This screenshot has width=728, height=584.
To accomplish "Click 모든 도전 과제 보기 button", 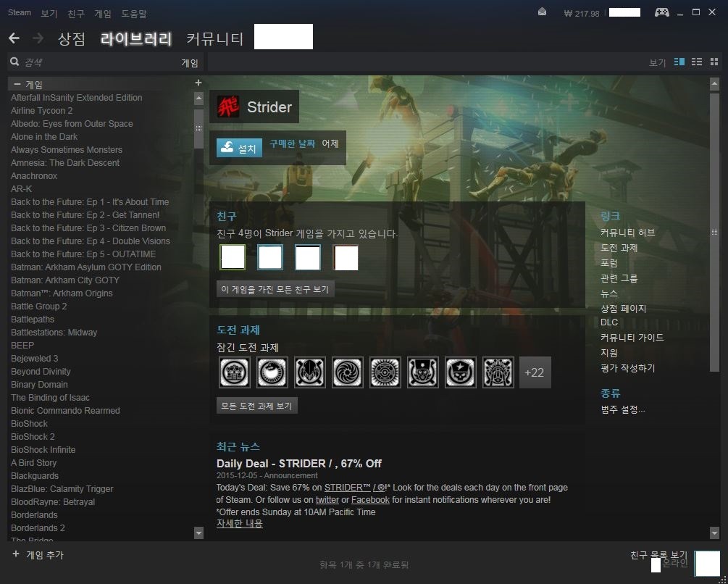I will pyautogui.click(x=256, y=406).
